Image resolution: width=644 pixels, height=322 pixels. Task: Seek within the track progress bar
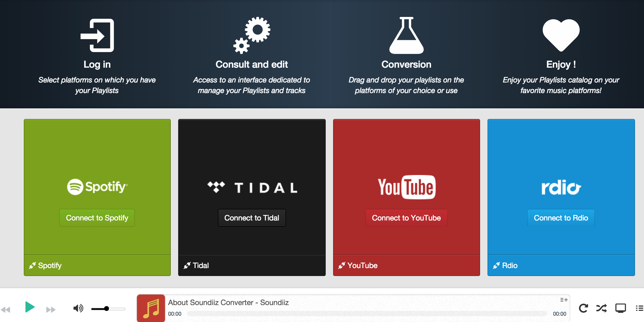[367, 314]
